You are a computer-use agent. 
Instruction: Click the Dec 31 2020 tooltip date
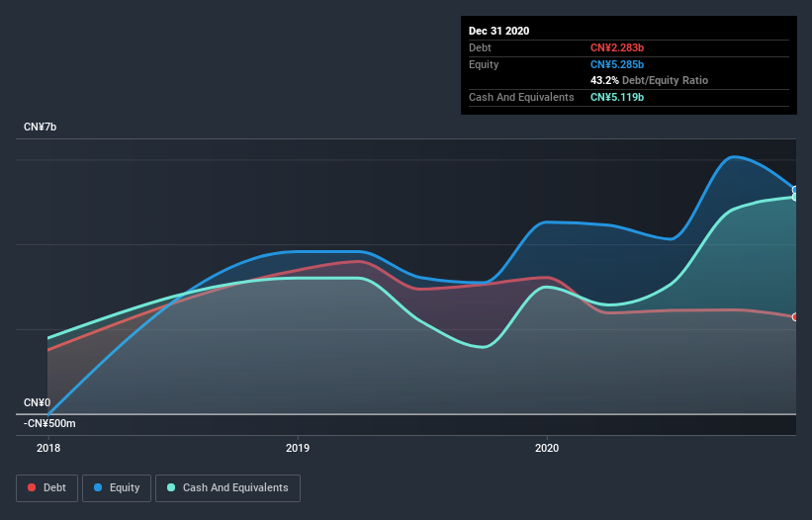pyautogui.click(x=498, y=31)
